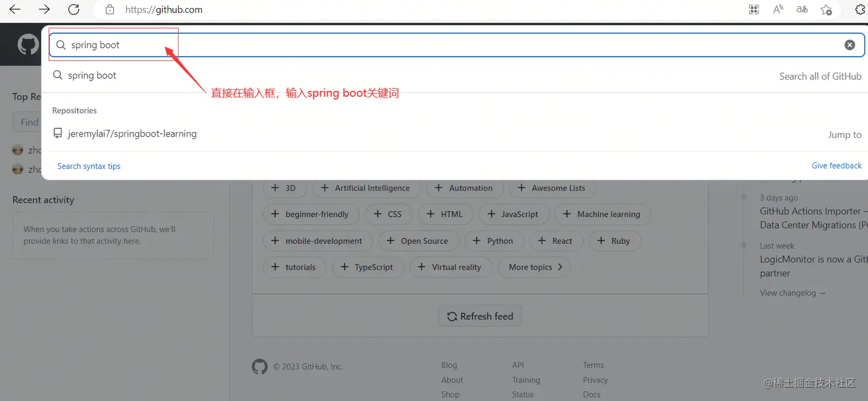Add the Python topic
This screenshot has height=401, width=868.
[494, 241]
